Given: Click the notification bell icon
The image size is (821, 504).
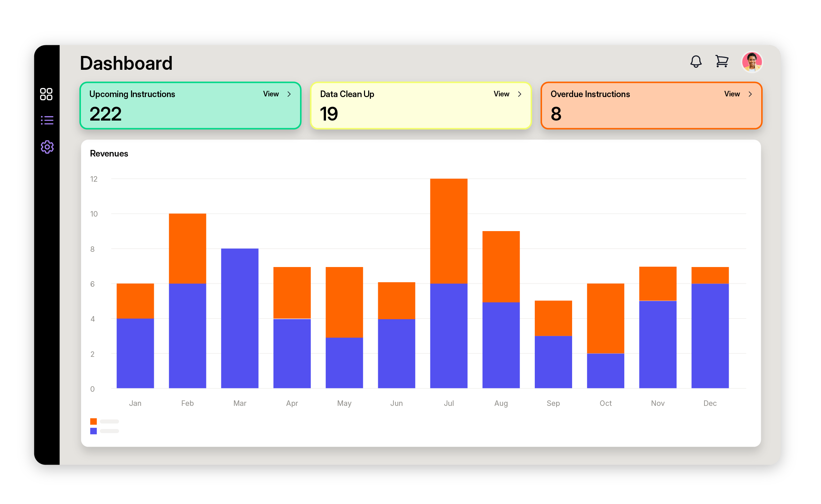Looking at the screenshot, I should (x=696, y=62).
